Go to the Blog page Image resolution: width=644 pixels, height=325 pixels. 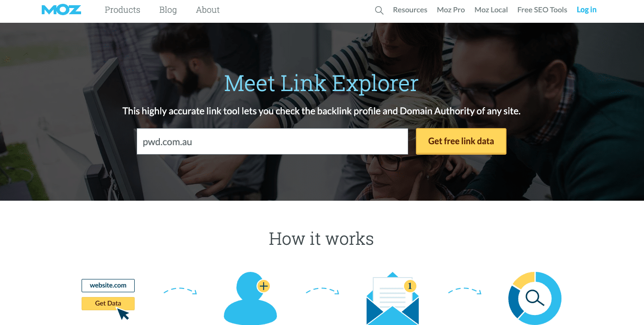(x=168, y=10)
